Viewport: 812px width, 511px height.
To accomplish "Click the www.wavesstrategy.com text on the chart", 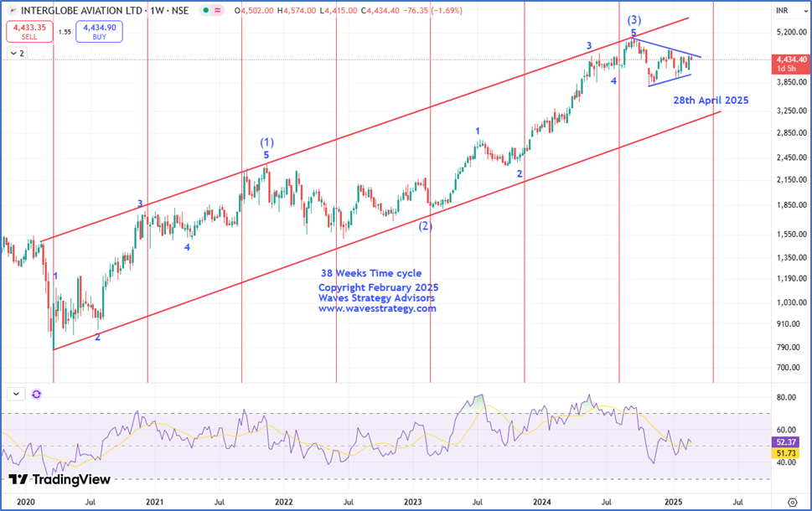I will pos(377,308).
